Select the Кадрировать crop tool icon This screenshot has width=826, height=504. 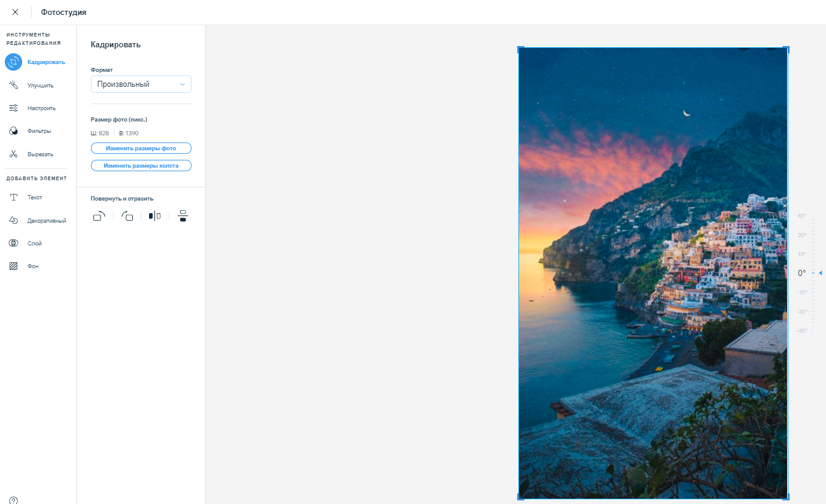13,62
